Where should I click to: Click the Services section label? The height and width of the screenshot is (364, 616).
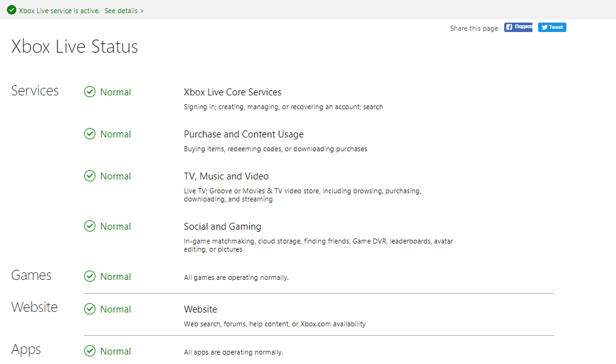(x=35, y=91)
